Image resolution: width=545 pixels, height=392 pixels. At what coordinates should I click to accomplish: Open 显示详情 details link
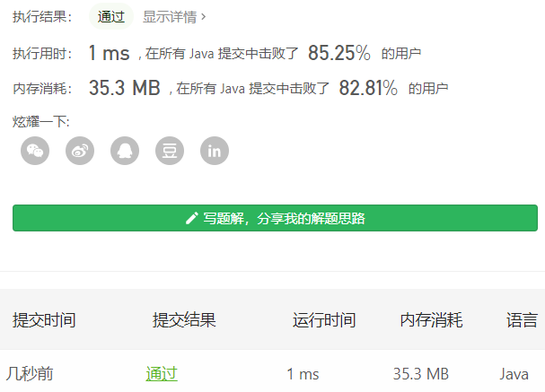click(x=170, y=17)
